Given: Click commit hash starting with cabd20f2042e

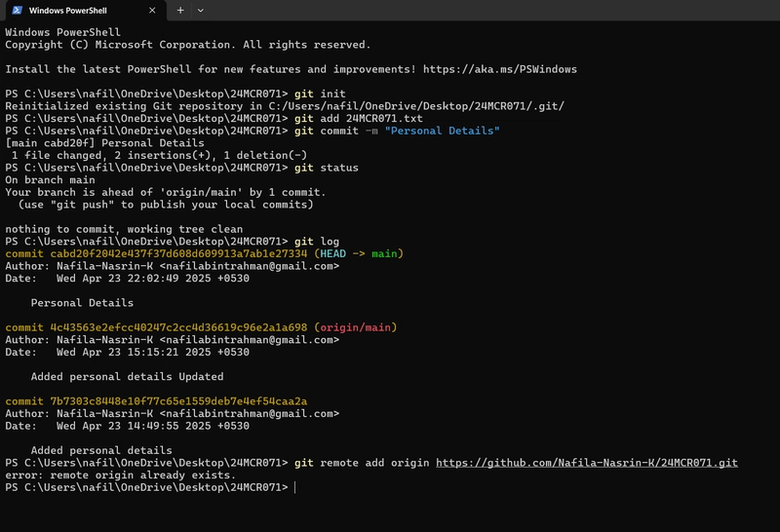Looking at the screenshot, I should 178,253.
